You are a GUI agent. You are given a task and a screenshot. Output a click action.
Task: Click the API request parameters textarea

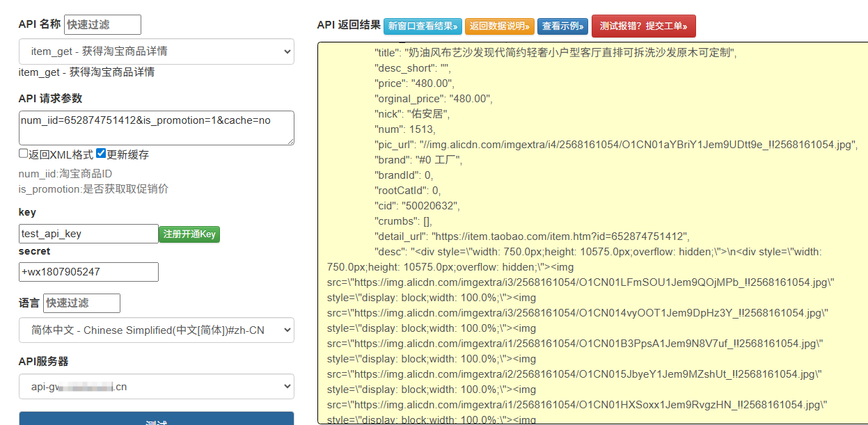(x=157, y=128)
